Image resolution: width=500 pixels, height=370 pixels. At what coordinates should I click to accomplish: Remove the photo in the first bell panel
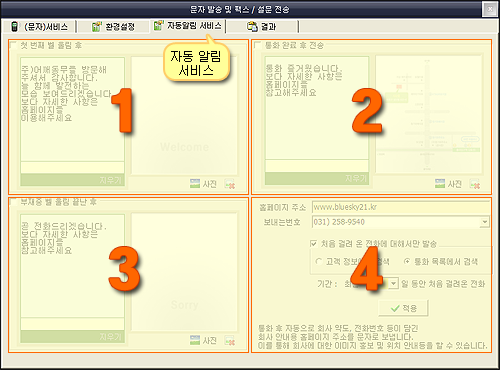click(x=230, y=184)
